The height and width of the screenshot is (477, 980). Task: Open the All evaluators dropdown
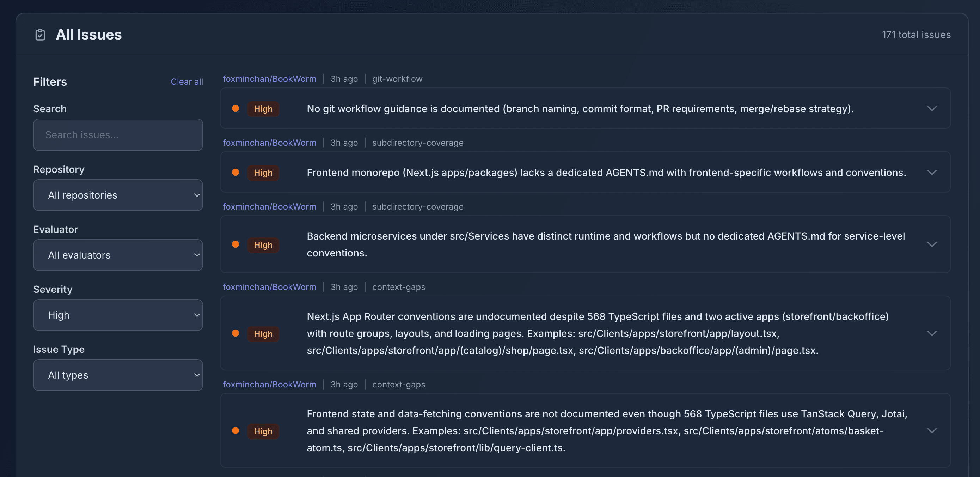(x=118, y=255)
